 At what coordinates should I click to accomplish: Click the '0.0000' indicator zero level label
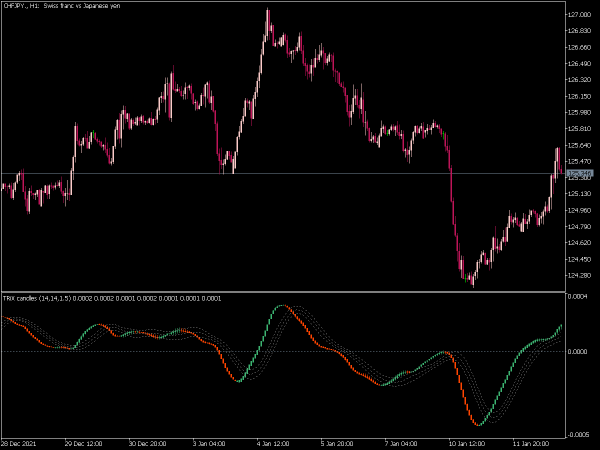[x=577, y=352]
